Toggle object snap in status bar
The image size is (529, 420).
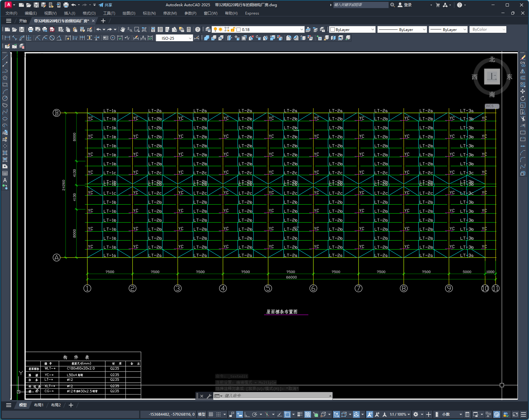[x=287, y=414]
